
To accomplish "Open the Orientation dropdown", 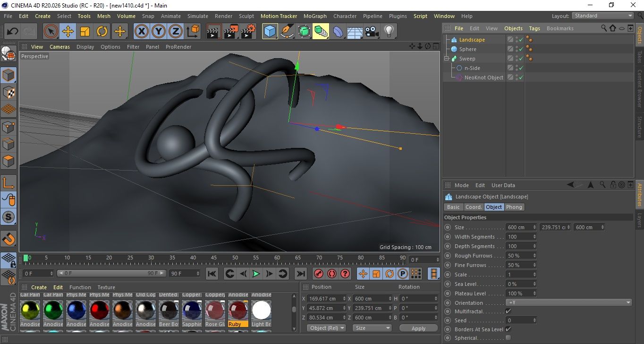I will click(x=568, y=303).
